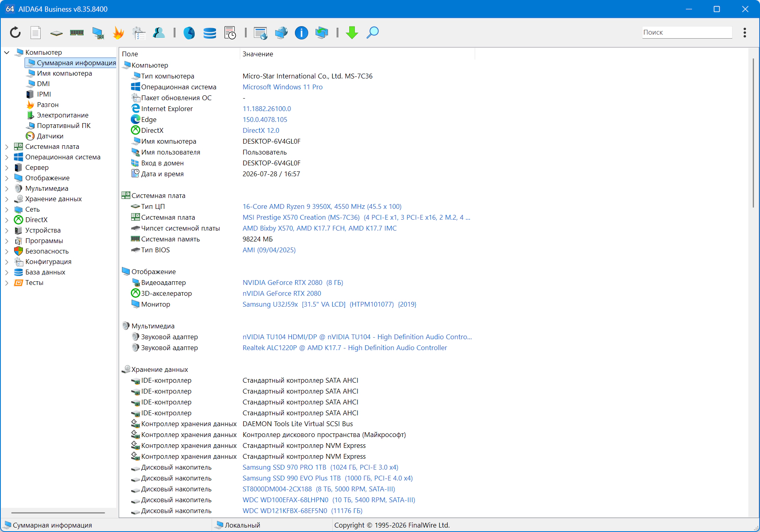This screenshot has height=532, width=760.
Task: Expand the Мультимедиа tree node
Action: coord(7,188)
